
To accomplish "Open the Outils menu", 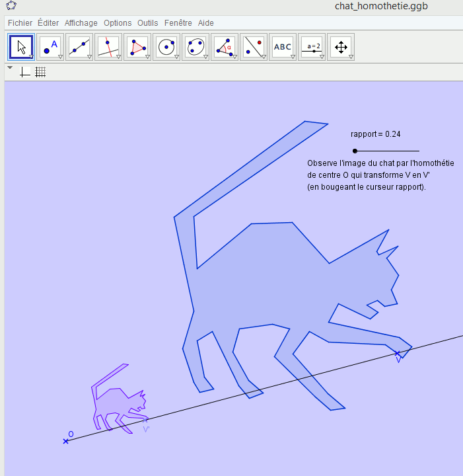I will click(148, 23).
